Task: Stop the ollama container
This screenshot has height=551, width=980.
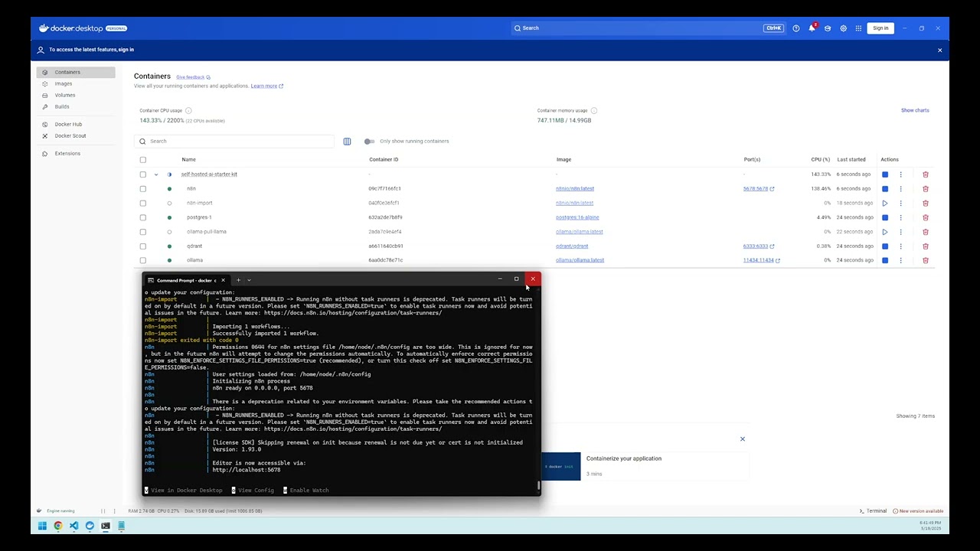Action: click(x=885, y=260)
